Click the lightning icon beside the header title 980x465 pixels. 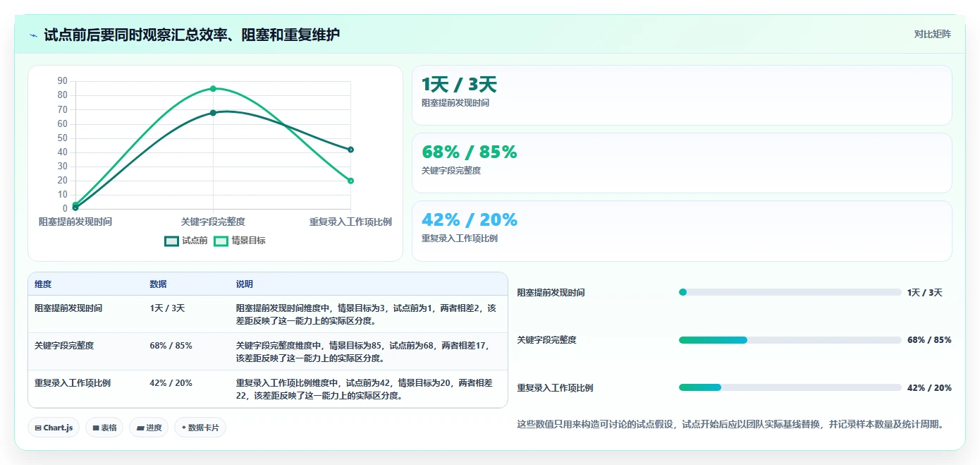(x=34, y=35)
